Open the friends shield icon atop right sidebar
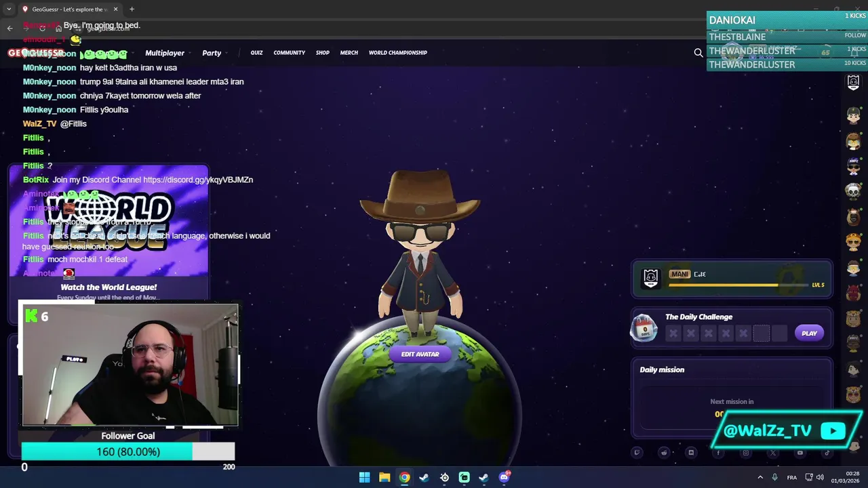Image resolution: width=868 pixels, height=488 pixels. [x=853, y=83]
